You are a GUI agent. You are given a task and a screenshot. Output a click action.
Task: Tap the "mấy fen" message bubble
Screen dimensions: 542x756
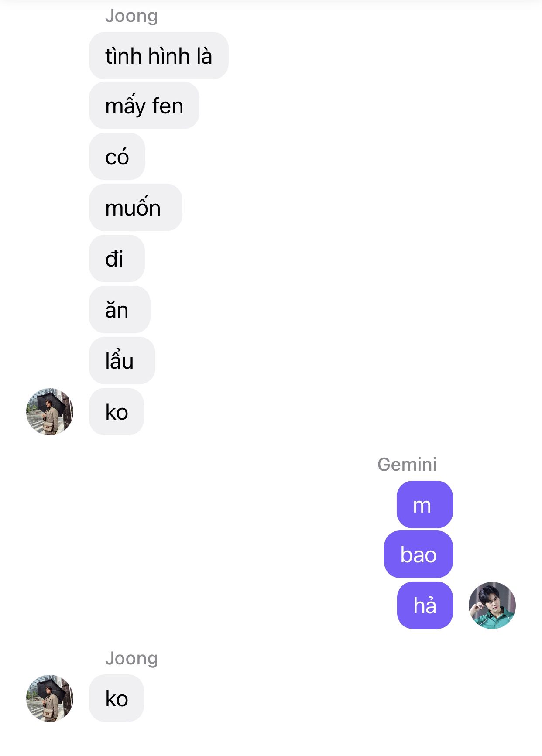(x=144, y=106)
